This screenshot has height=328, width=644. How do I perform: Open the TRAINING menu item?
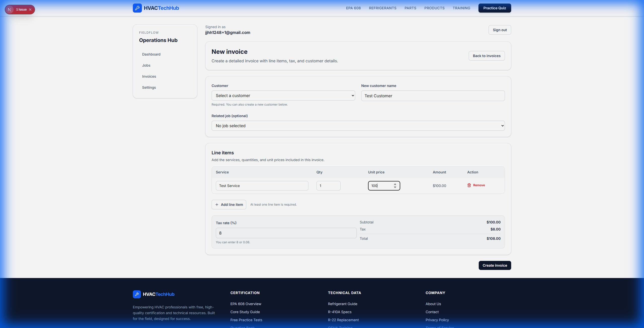(x=461, y=8)
